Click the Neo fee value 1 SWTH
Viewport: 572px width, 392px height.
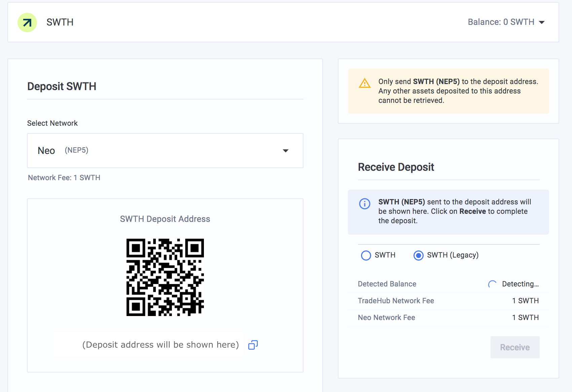[x=525, y=317]
